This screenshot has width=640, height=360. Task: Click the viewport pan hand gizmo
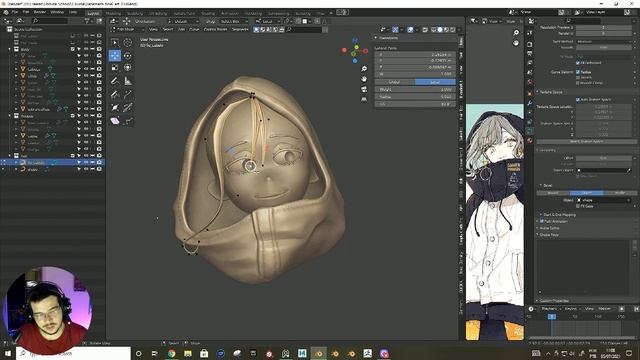click(x=364, y=79)
